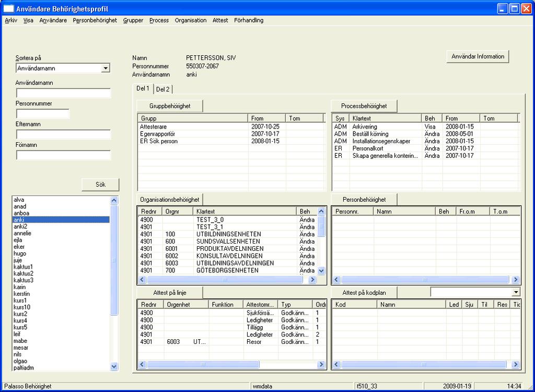Click the Användar Information button
535x392 pixels.
coord(478,56)
